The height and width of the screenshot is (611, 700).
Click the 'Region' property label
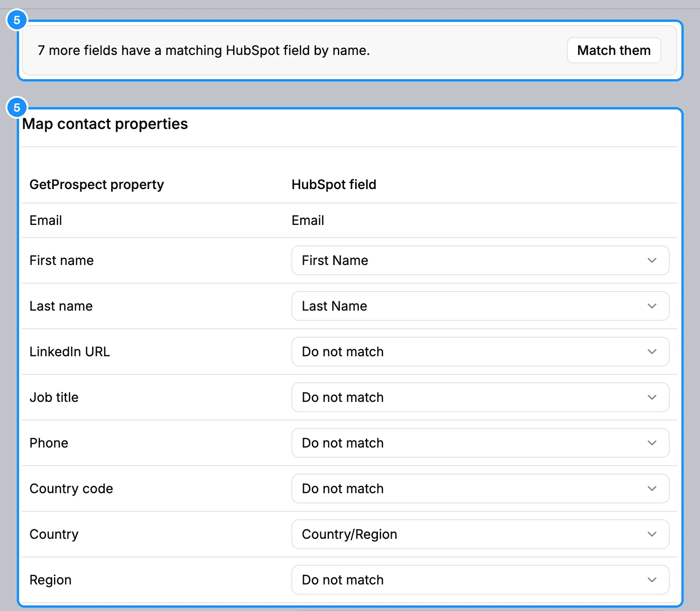(51, 580)
